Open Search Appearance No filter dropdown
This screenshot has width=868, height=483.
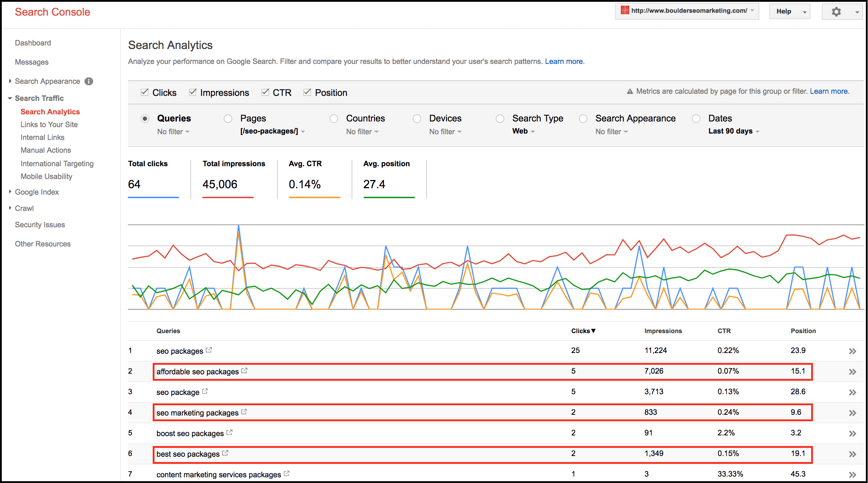(612, 132)
